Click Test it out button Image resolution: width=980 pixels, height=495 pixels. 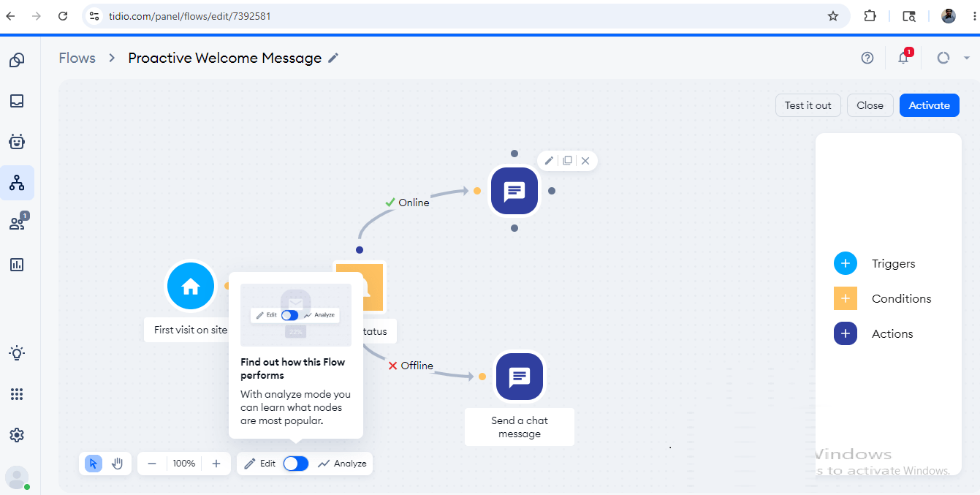point(808,105)
